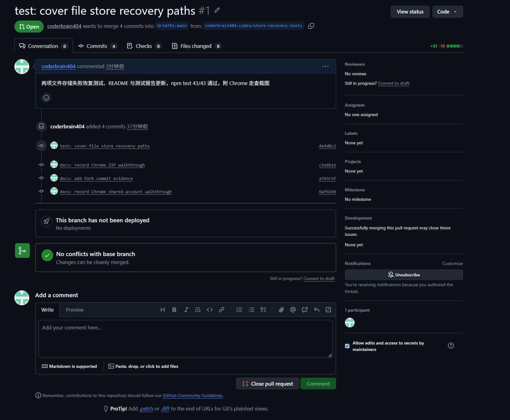This screenshot has width=510, height=420.
Task: Click Markdown is supported link
Action: (x=69, y=366)
